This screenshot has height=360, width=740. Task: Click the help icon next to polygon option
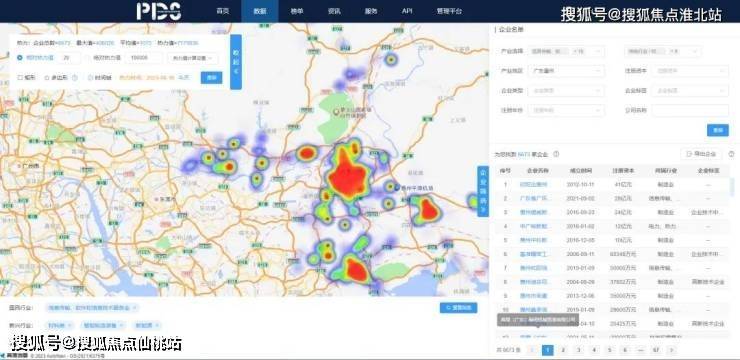pyautogui.click(x=75, y=78)
